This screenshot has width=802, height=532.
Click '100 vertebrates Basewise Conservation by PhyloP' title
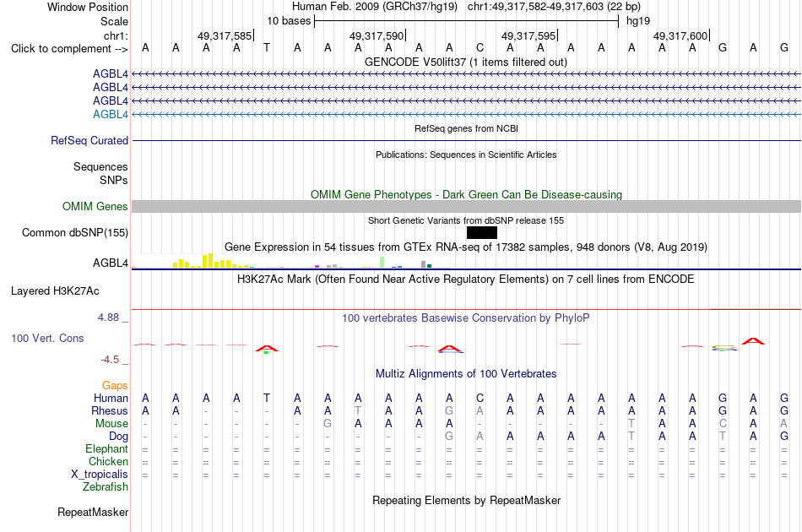coord(466,318)
